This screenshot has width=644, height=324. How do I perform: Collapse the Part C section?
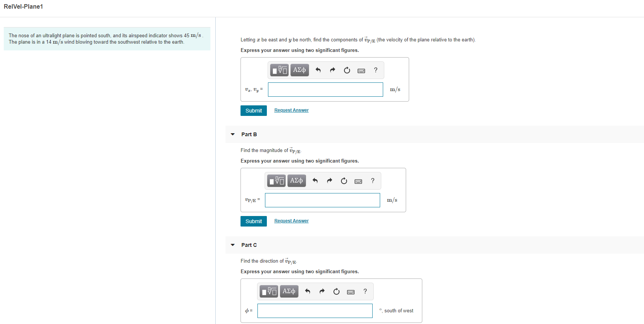coord(233,245)
